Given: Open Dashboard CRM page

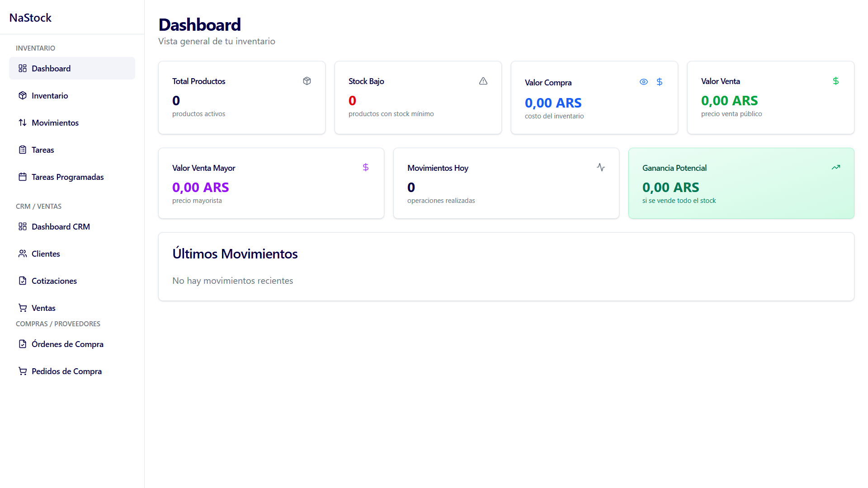Looking at the screenshot, I should [61, 226].
